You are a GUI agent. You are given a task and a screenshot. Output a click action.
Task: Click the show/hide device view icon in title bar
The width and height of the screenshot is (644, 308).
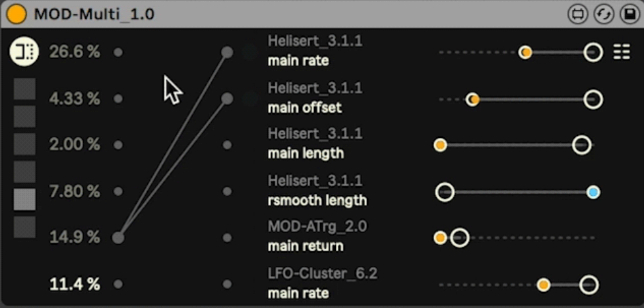click(578, 15)
